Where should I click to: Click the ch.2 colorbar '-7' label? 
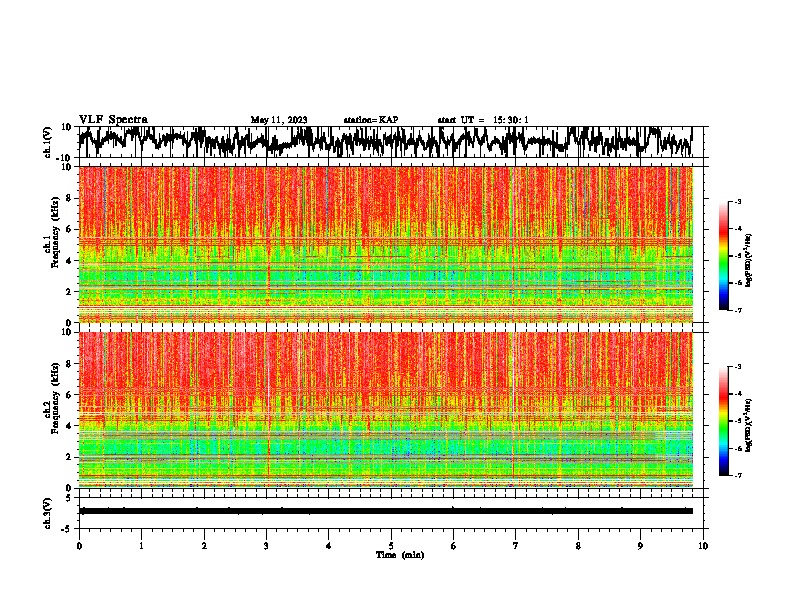point(738,475)
